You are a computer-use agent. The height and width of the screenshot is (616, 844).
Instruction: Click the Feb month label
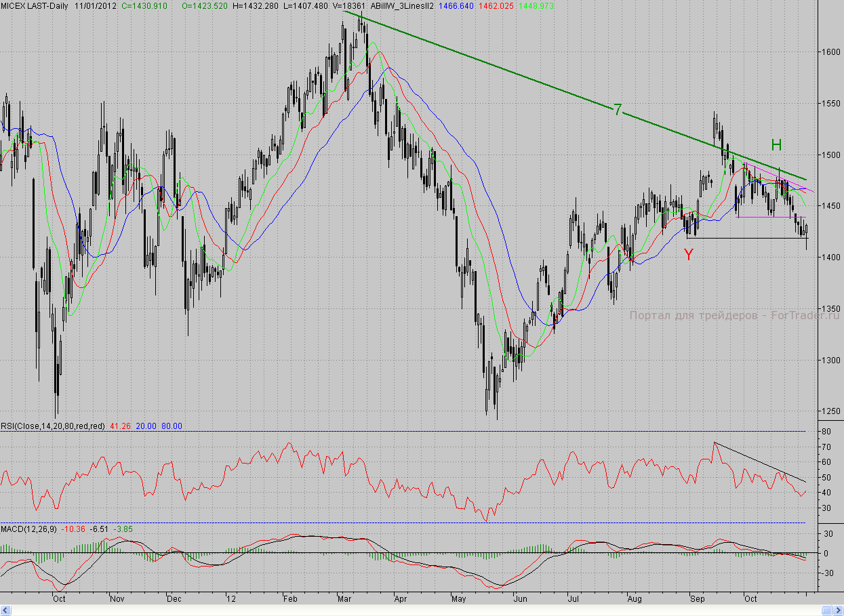pyautogui.click(x=290, y=599)
